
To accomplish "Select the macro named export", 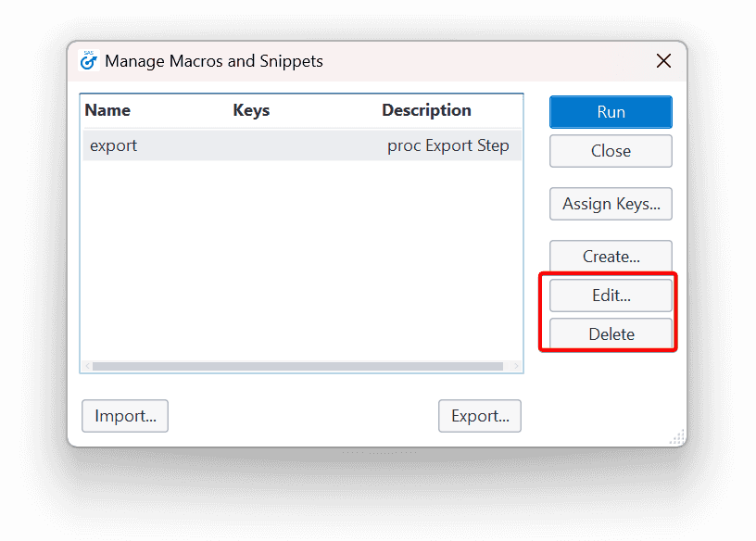I will pyautogui.click(x=113, y=145).
